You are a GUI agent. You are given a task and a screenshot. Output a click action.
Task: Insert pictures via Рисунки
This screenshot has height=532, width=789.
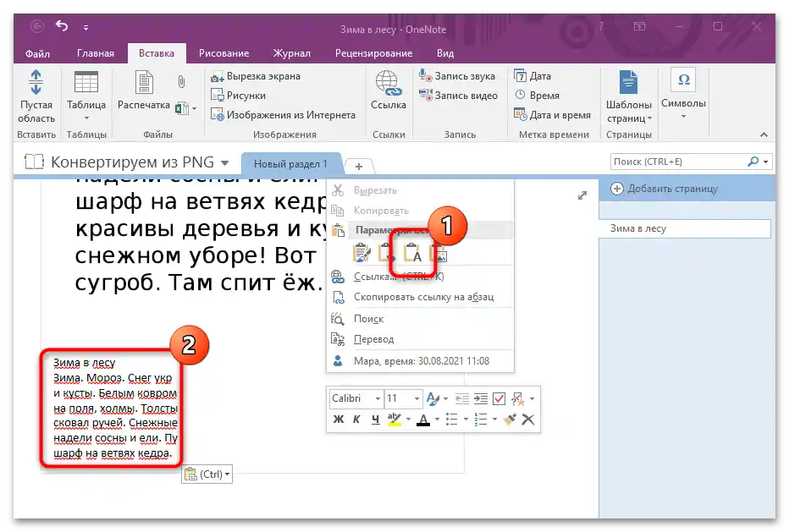tap(238, 95)
